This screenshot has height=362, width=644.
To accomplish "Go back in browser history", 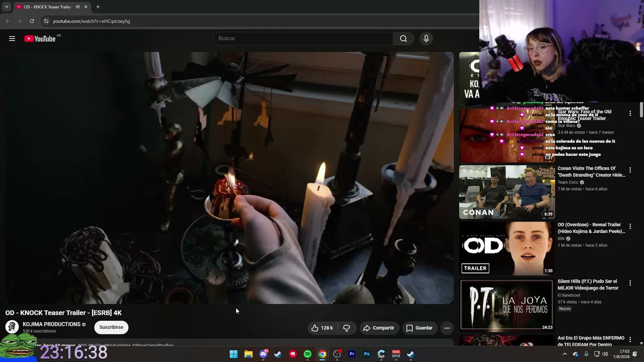I will click(x=8, y=21).
